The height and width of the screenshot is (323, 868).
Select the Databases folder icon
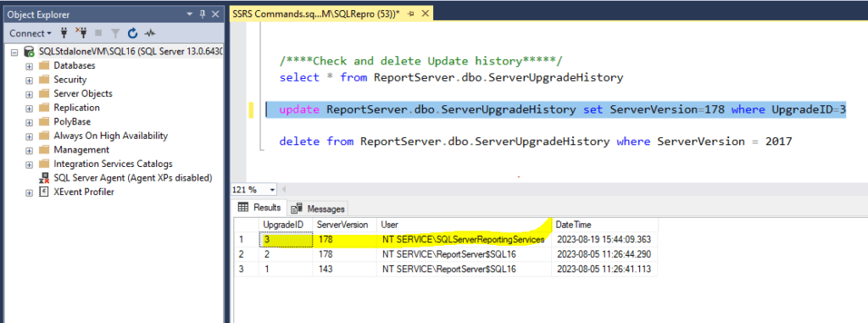(44, 65)
